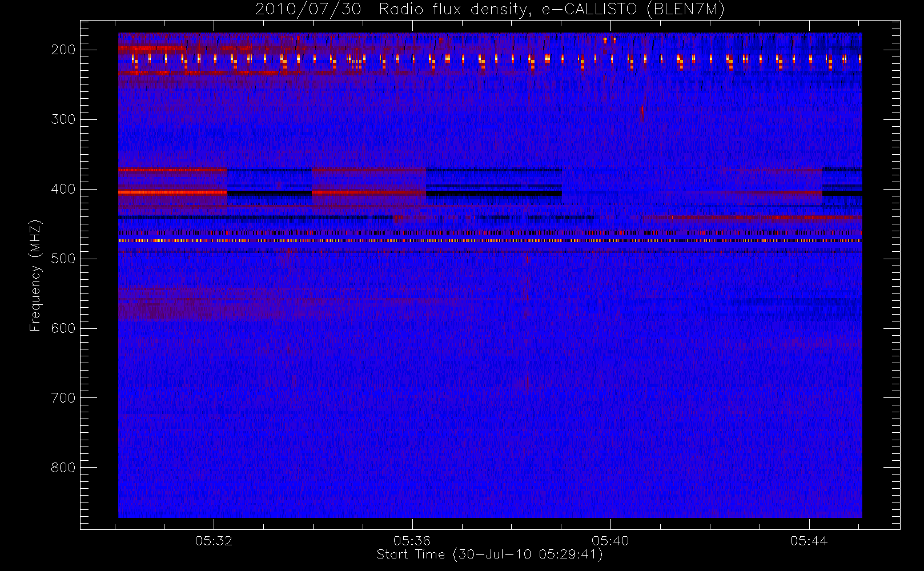Select the 500 frequency tick label
The height and width of the screenshot is (571, 924).
click(63, 259)
